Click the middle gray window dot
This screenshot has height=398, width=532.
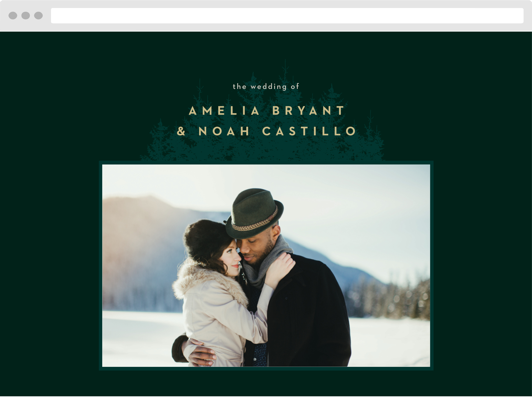(26, 16)
